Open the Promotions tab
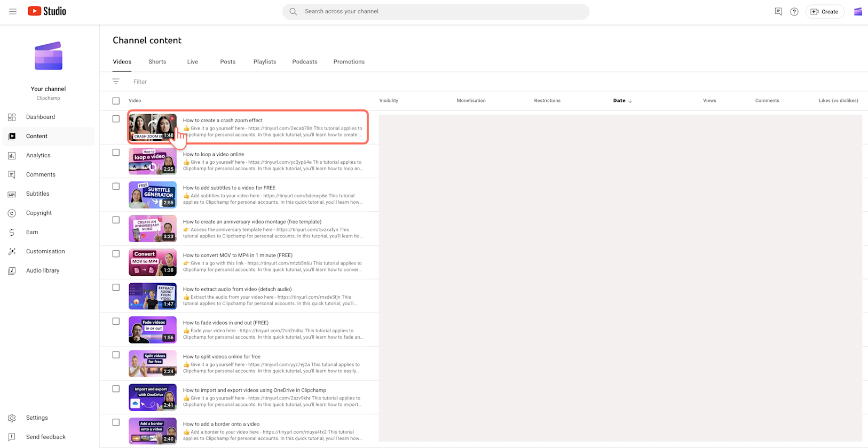The width and height of the screenshot is (868, 448). (349, 62)
